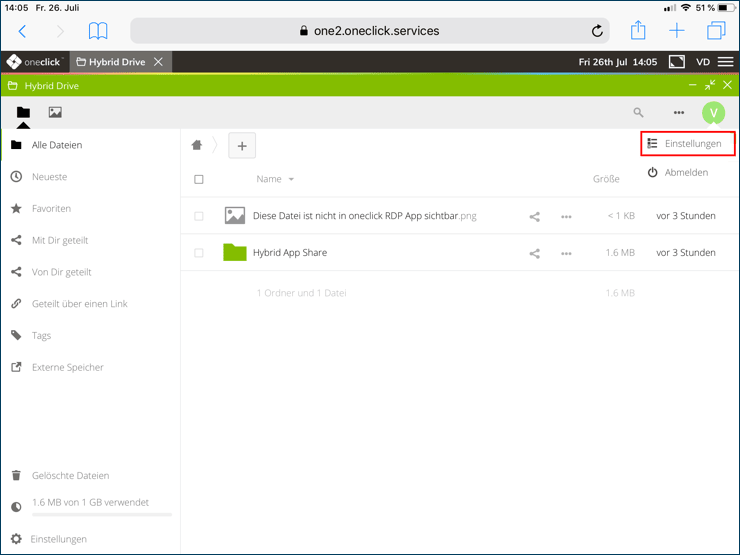Click the search magnifier icon
The image size is (740, 555).
coord(639,113)
